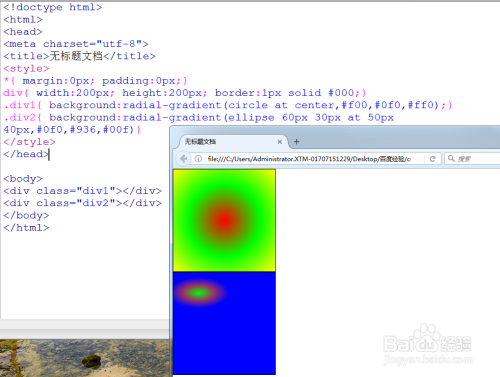Click the browser search input field
The width and height of the screenshot is (500, 377).
point(472,159)
